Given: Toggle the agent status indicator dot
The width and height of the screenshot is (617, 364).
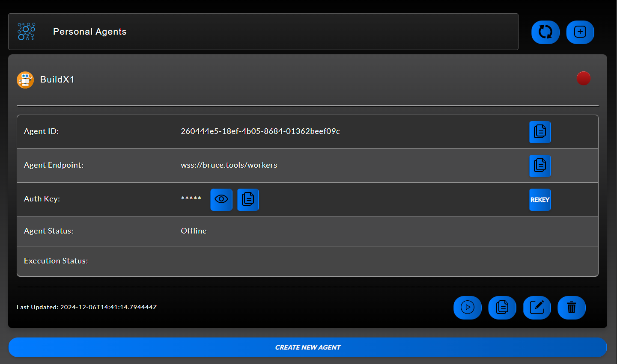Looking at the screenshot, I should coord(584,78).
